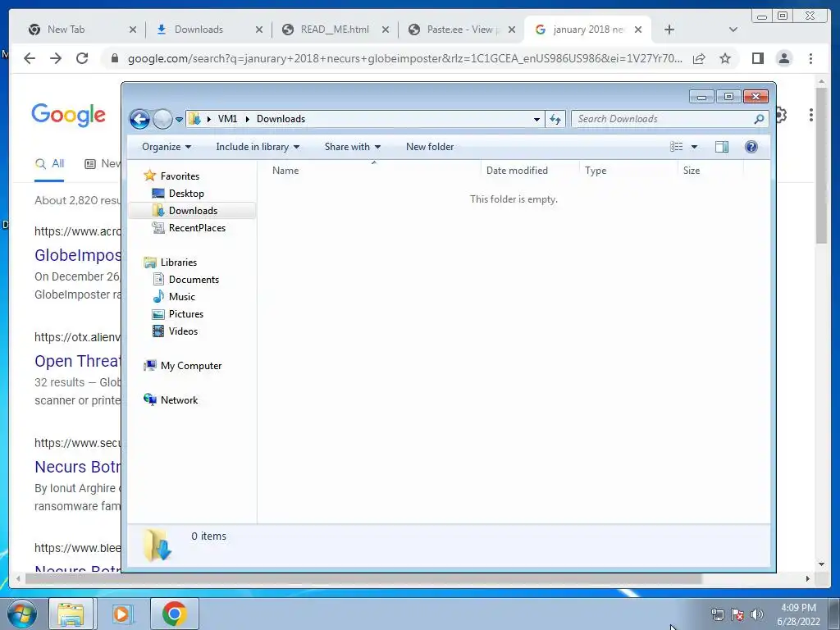Open the Windows Start button
Image resolution: width=840 pixels, height=630 pixels.
[x=21, y=614]
